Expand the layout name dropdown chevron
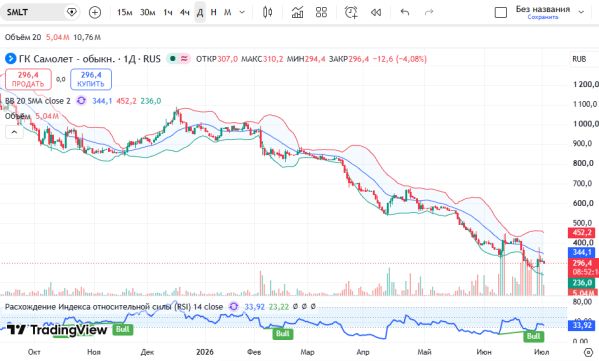Screen dimensions: 599x361 point(581,12)
